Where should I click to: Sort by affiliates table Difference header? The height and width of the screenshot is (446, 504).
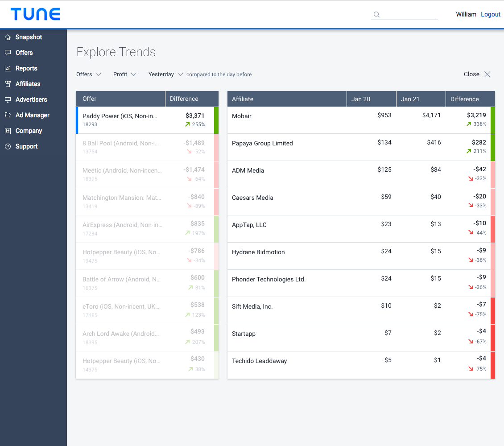471,99
